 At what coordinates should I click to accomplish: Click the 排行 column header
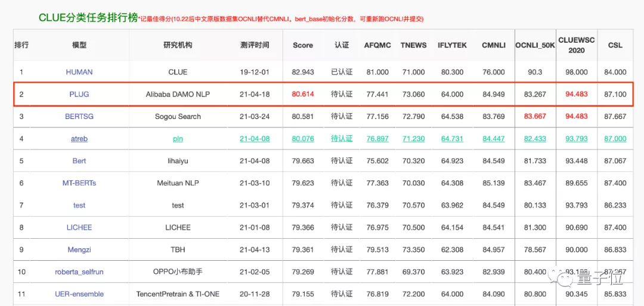[x=22, y=45]
